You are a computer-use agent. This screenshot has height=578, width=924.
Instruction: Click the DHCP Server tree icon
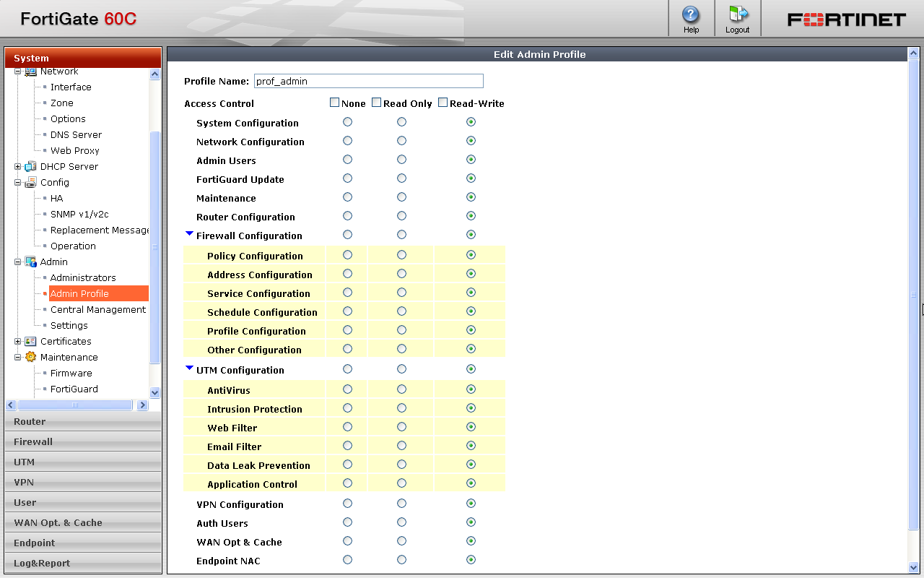click(x=30, y=166)
